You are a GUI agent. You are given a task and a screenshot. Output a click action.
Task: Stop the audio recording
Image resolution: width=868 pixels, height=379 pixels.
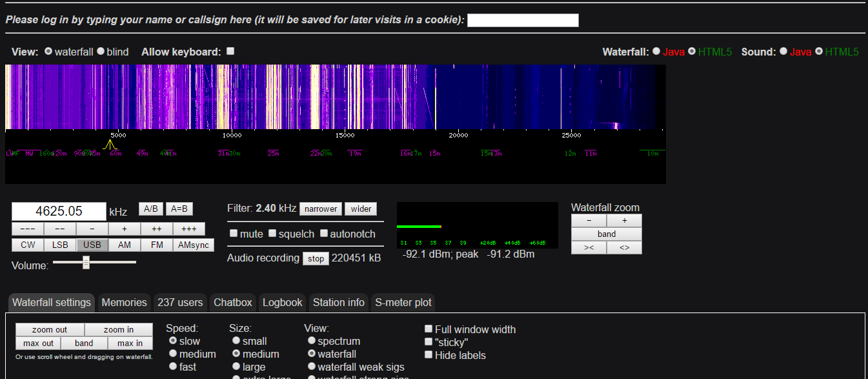[316, 258]
